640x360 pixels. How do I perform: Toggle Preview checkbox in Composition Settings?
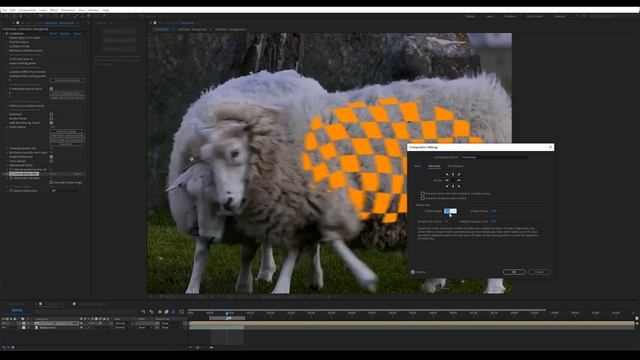(413, 272)
